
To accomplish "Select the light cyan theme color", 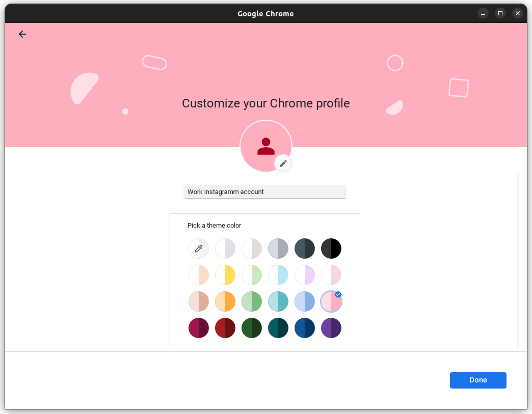I will point(278,275).
